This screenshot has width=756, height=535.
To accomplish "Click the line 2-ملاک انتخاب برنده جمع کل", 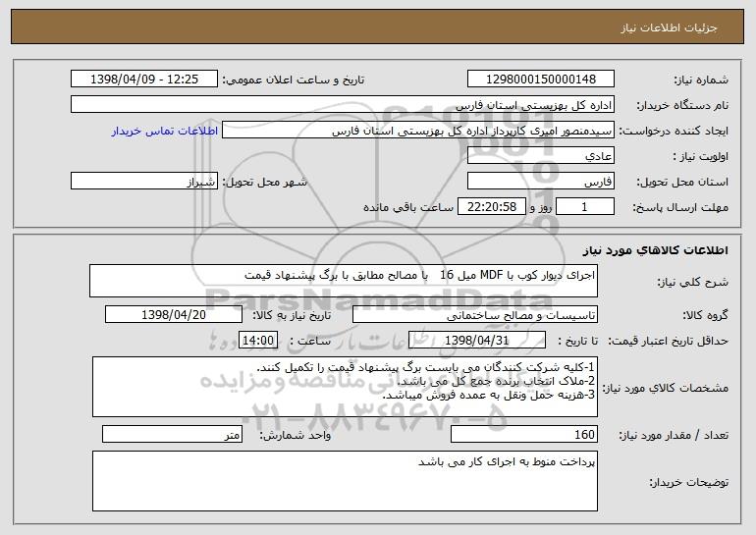I will [496, 381].
